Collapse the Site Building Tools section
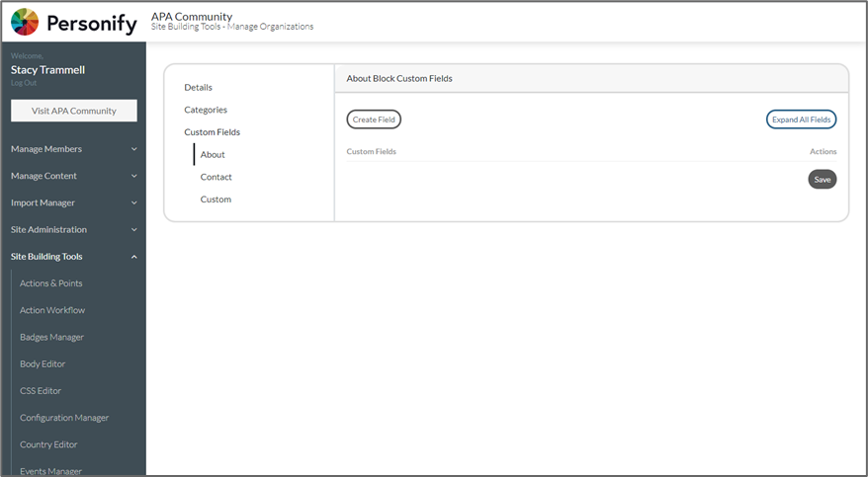Screen dimensions: 868x477 (134, 257)
